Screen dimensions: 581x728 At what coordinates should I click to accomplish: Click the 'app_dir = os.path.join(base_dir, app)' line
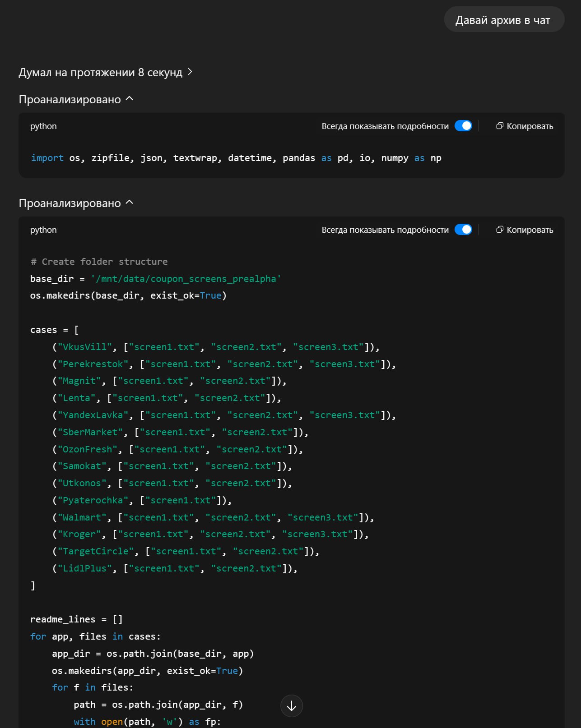click(153, 654)
